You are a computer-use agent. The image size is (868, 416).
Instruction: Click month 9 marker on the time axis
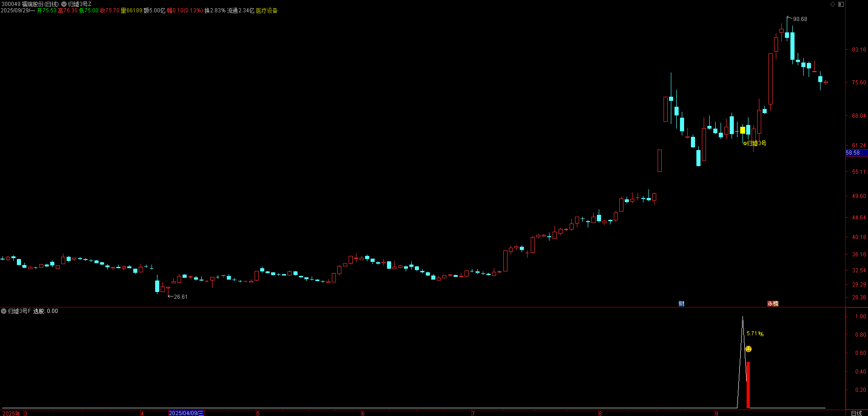pyautogui.click(x=717, y=413)
